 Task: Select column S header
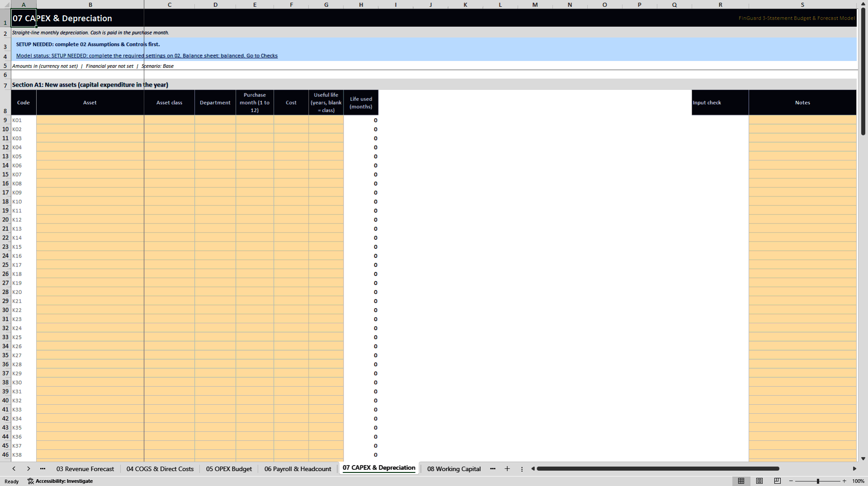tap(802, 5)
